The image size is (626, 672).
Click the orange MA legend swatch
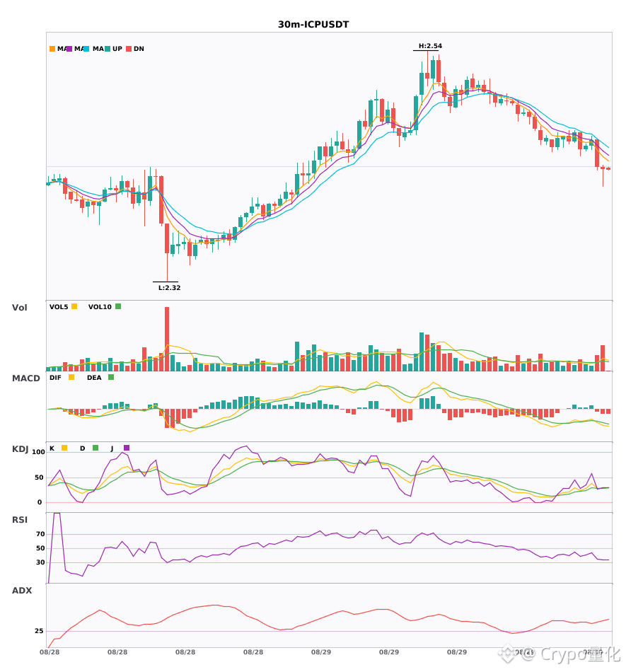point(52,49)
